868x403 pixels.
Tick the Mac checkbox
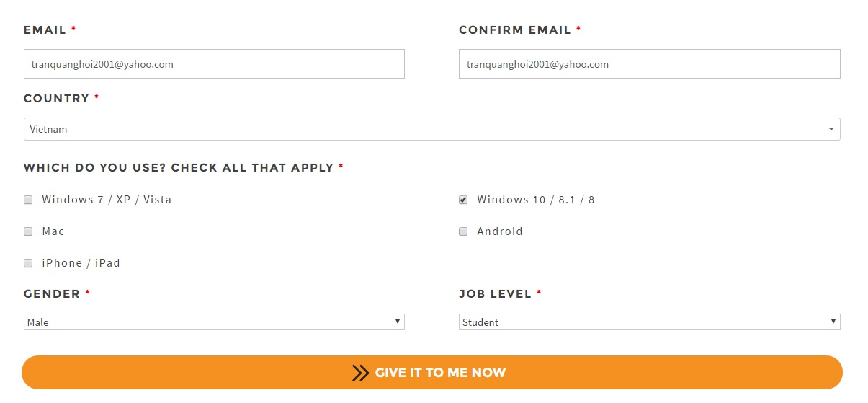pyautogui.click(x=29, y=231)
